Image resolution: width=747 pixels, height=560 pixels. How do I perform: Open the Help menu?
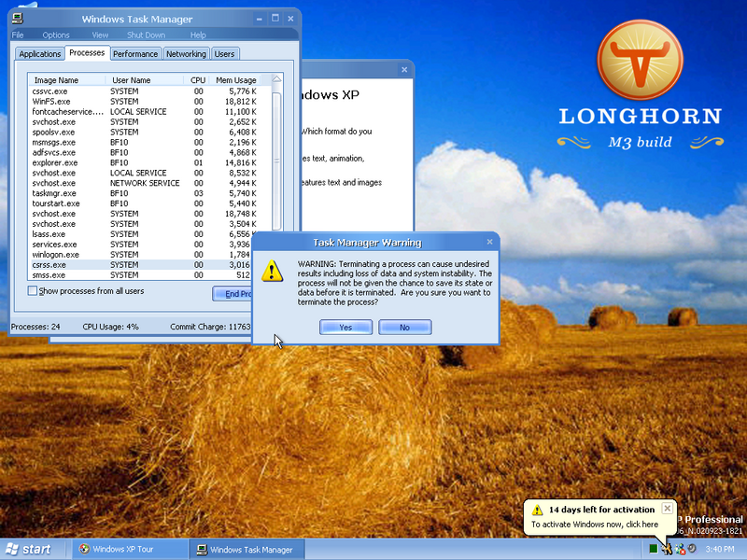pyautogui.click(x=198, y=35)
